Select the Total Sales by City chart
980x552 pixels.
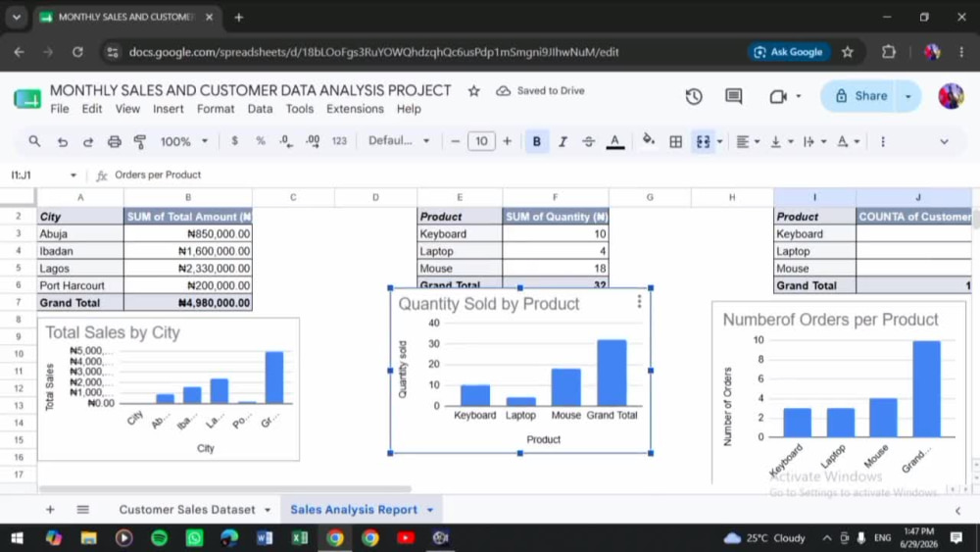coord(169,389)
